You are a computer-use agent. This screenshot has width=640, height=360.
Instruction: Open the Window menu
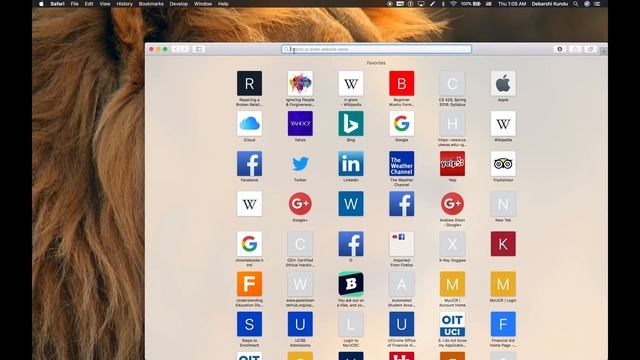point(203,4)
